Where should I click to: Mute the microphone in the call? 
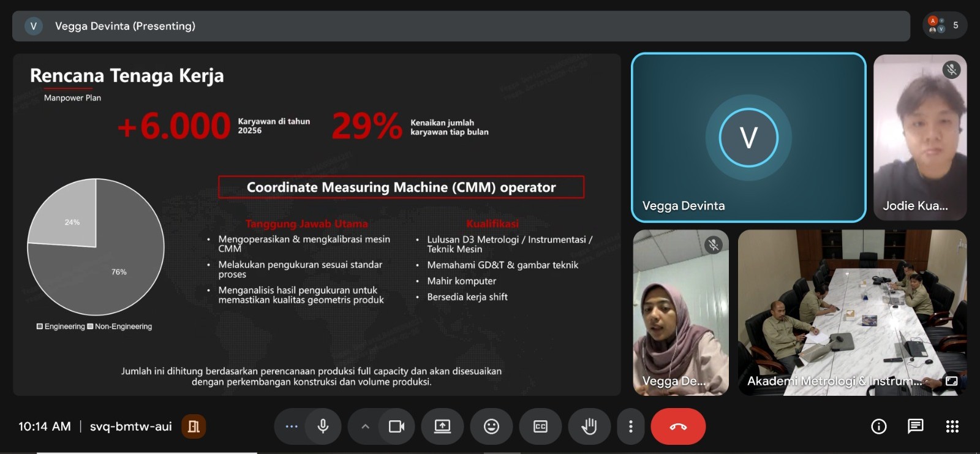coord(323,426)
